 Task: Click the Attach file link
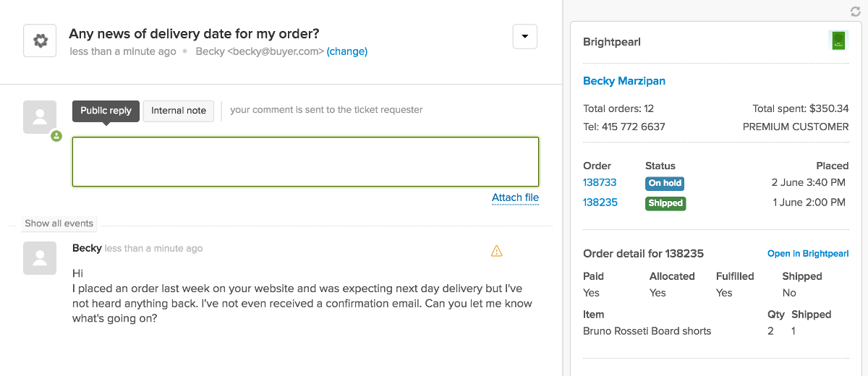click(515, 197)
